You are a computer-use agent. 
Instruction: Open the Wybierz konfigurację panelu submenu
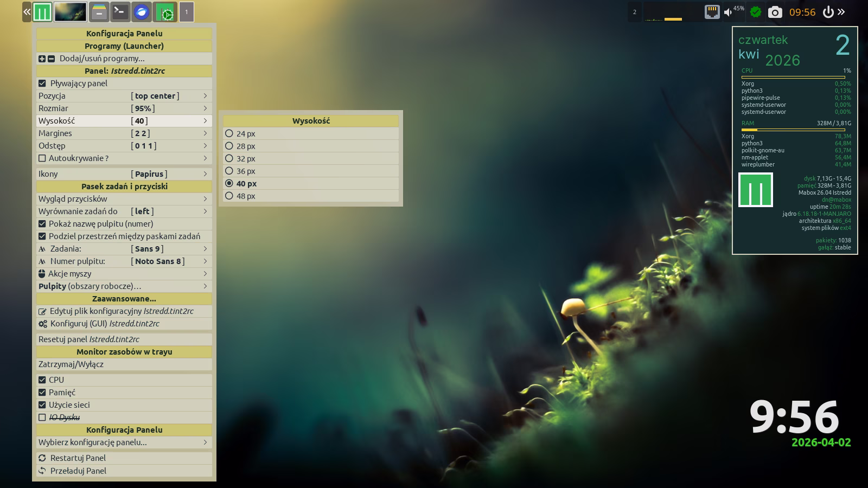point(124,442)
